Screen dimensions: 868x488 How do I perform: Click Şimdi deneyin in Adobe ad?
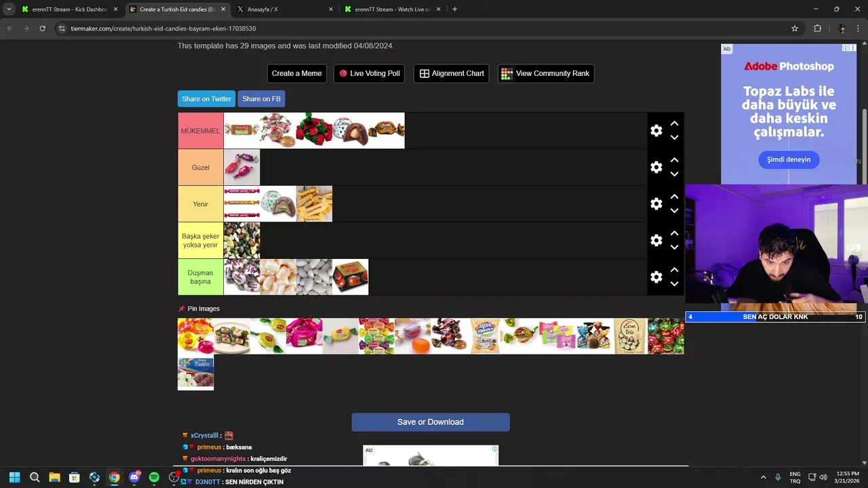click(x=789, y=159)
